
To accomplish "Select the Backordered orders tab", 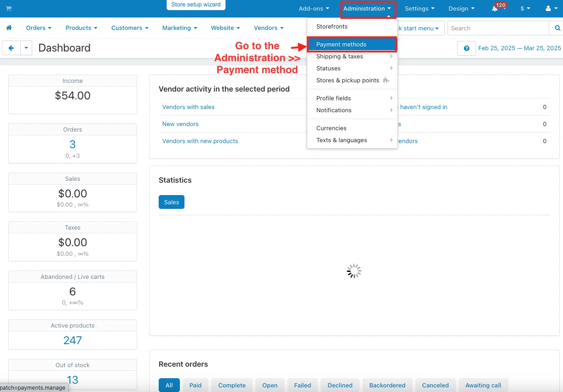I will pyautogui.click(x=387, y=386).
